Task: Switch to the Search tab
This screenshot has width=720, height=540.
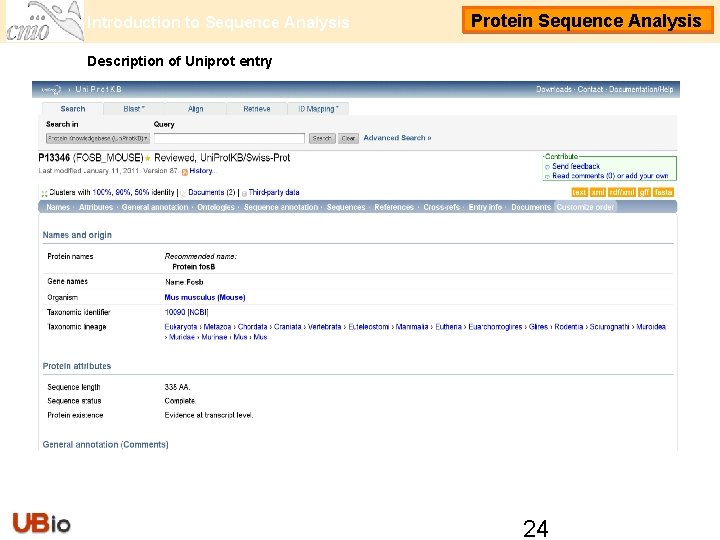Action: 73,109
